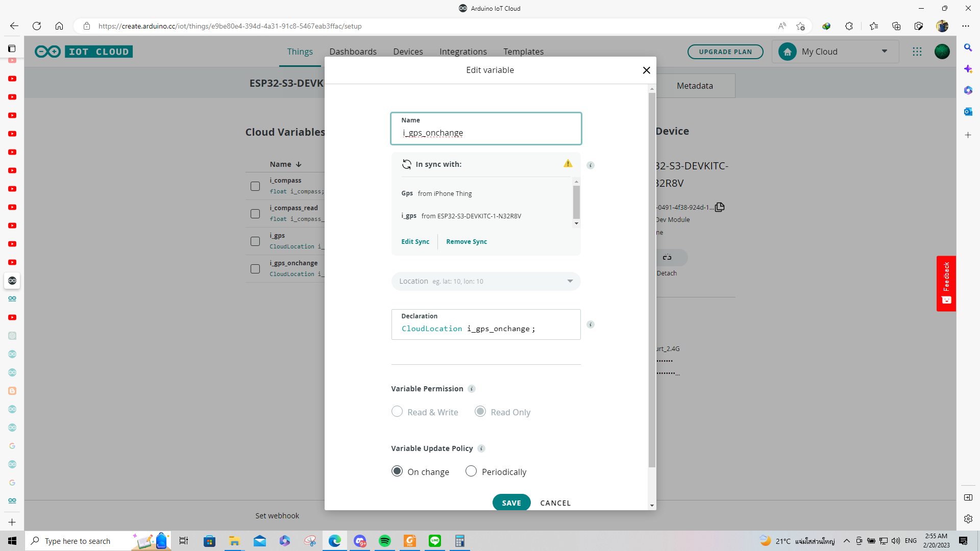The width and height of the screenshot is (980, 551).
Task: Check the i_compass variable checkbox
Action: (255, 186)
